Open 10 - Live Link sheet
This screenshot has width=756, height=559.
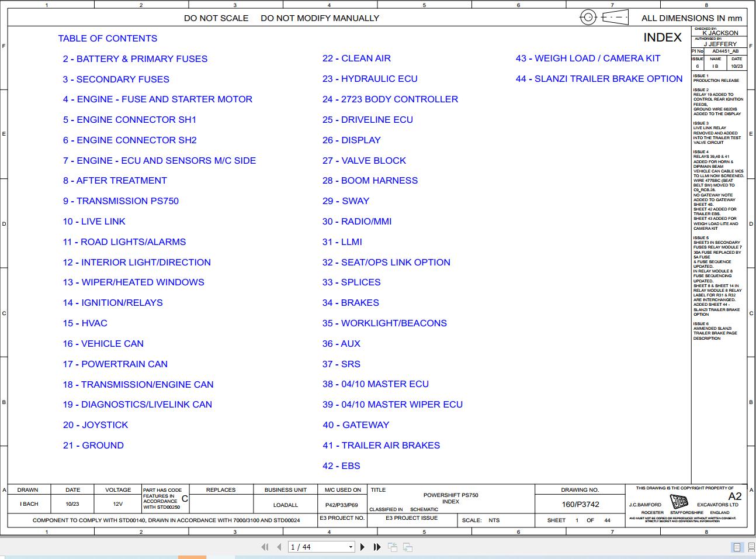[94, 222]
